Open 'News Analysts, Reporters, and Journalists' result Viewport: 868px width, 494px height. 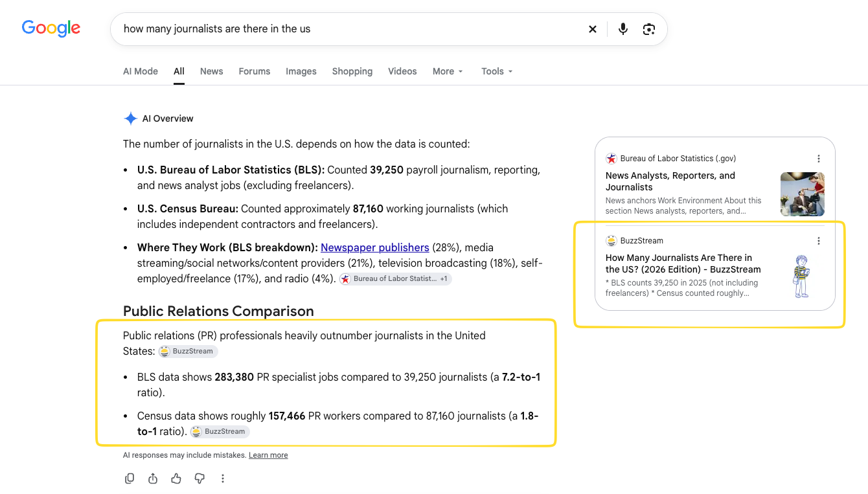point(670,181)
